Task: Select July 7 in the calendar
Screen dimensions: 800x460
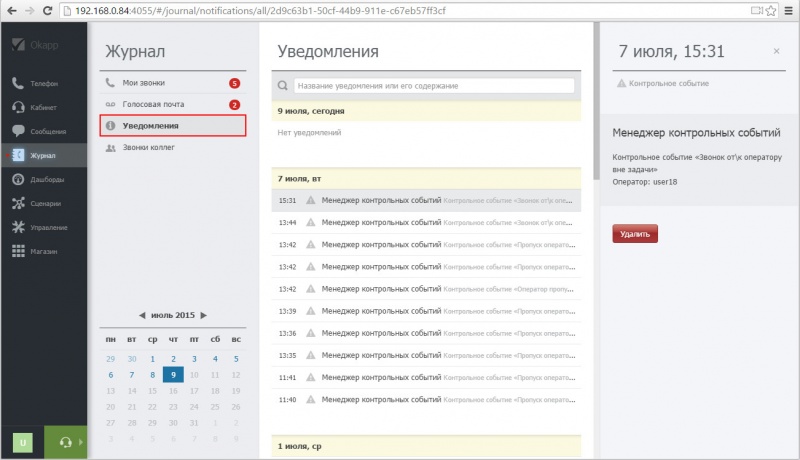Action: 132,375
